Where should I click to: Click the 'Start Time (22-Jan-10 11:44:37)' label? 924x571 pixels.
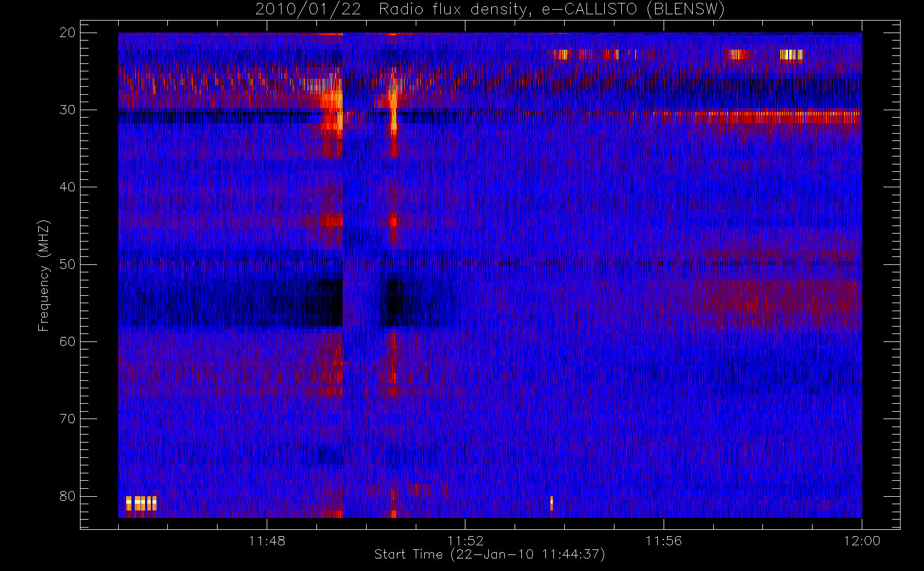(x=489, y=554)
